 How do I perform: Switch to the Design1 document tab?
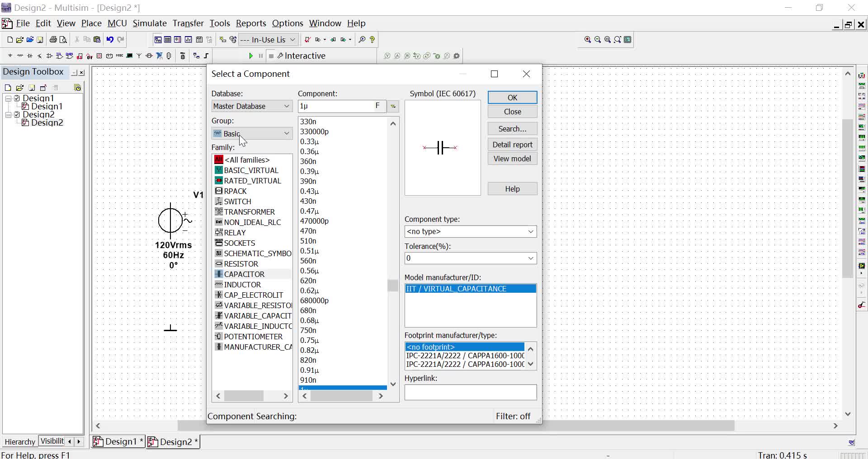click(x=118, y=441)
